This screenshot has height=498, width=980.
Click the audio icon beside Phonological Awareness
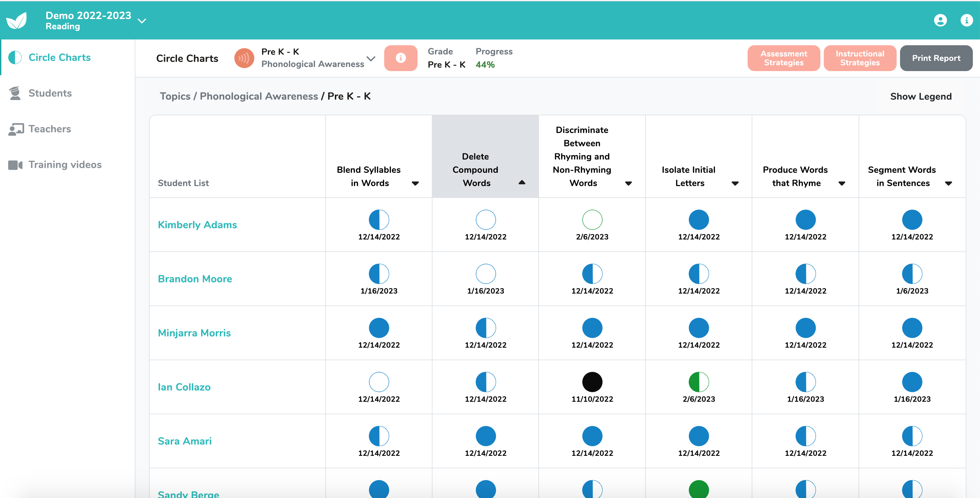(244, 58)
